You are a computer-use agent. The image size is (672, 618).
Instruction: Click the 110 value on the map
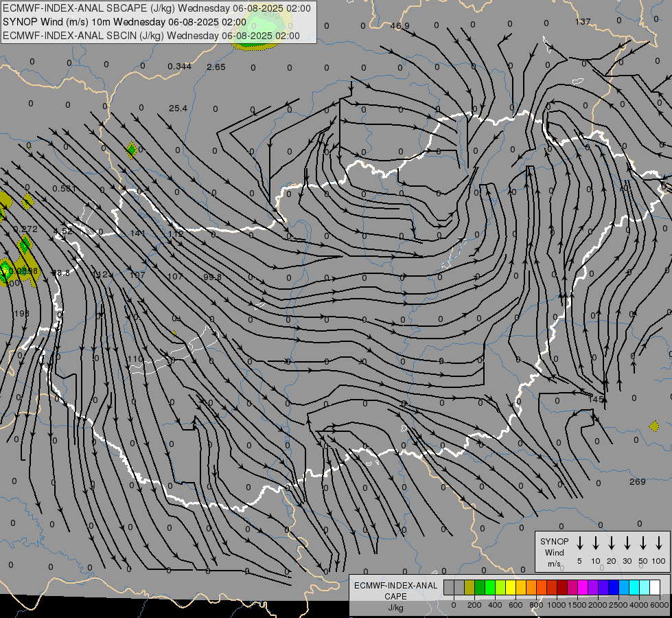tap(135, 359)
